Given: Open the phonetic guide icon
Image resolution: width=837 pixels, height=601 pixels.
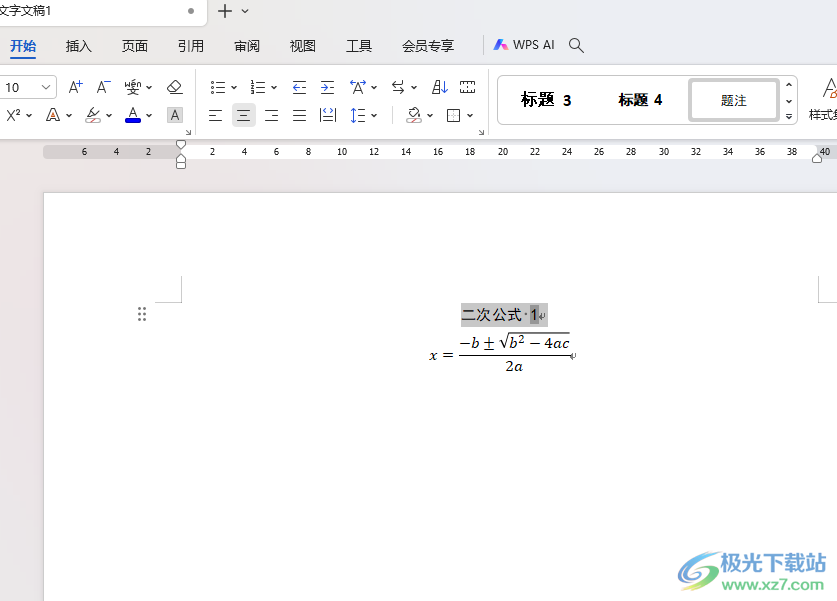Looking at the screenshot, I should [x=132, y=87].
